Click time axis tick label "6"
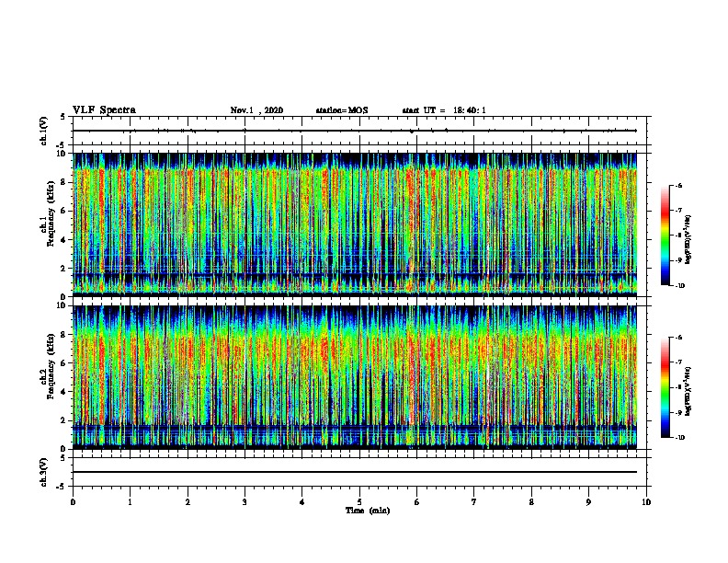This screenshot has width=728, height=563. (x=417, y=502)
